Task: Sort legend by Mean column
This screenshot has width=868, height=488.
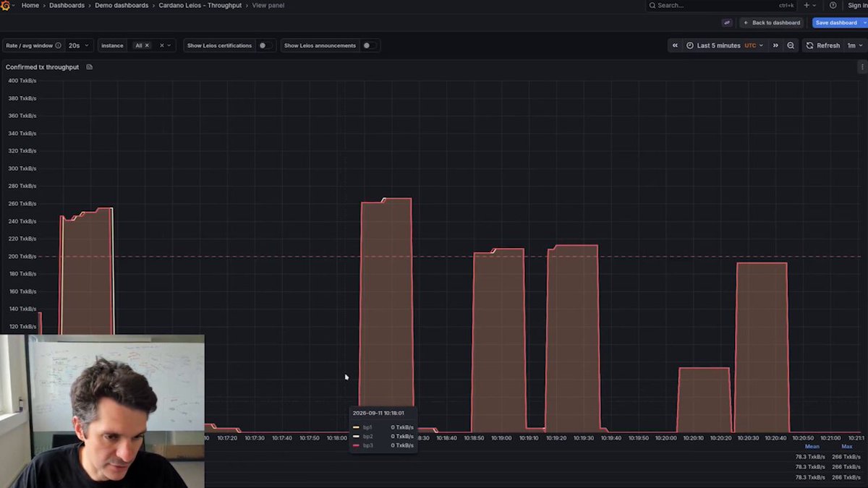Action: pos(812,447)
